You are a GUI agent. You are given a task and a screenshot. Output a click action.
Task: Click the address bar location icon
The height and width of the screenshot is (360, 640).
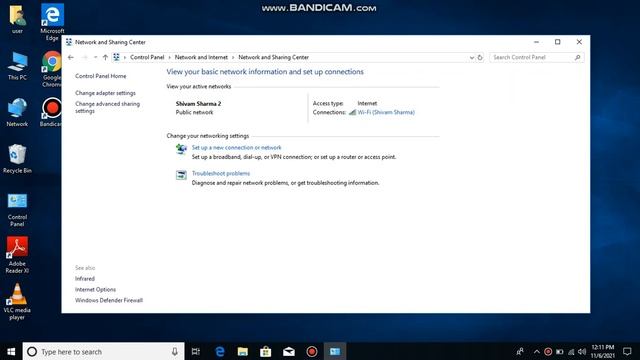pos(116,58)
